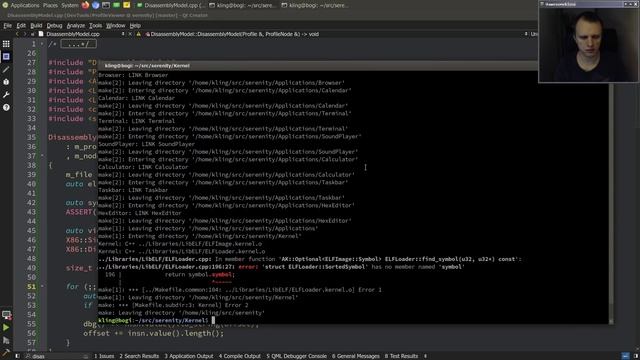Click line number 51 in the gutter

(31, 287)
